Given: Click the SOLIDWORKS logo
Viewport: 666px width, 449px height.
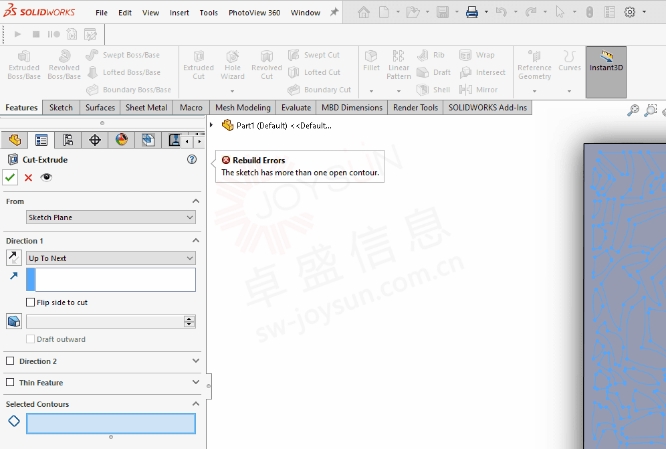Looking at the screenshot, I should pos(39,11).
